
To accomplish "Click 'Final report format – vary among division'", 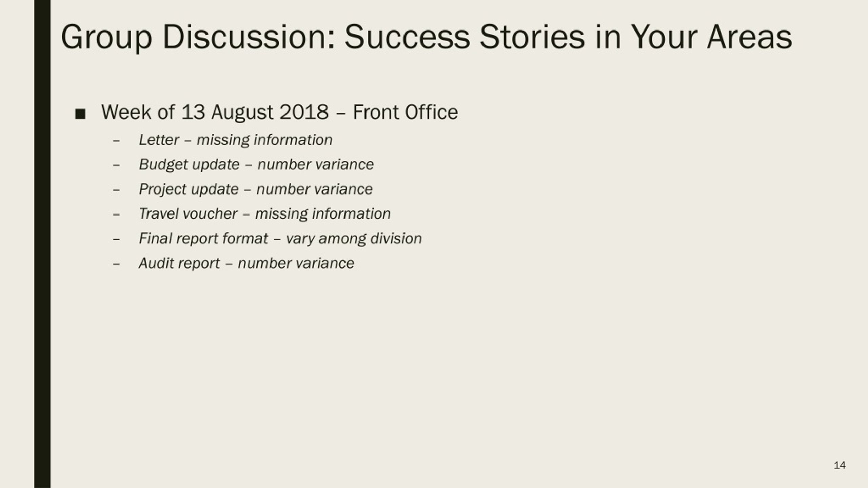I will 280,239.
